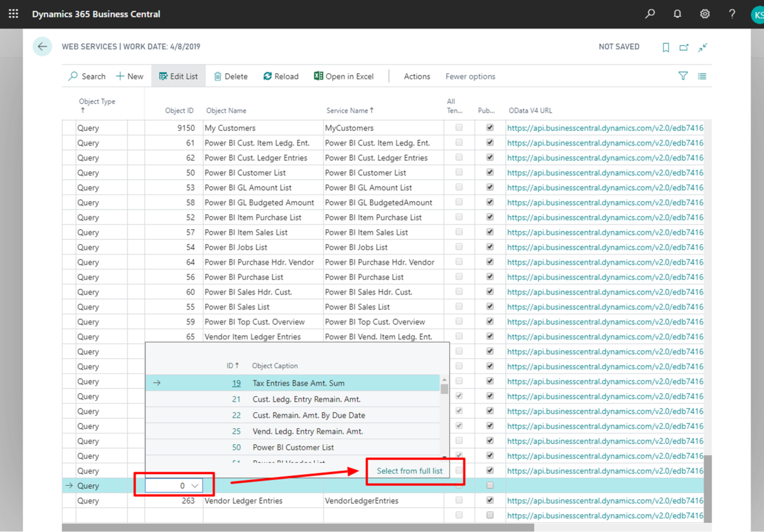Viewport: 764px width, 532px height.
Task: Toggle Published checkbox for Power BI Jobs List
Action: click(x=490, y=247)
